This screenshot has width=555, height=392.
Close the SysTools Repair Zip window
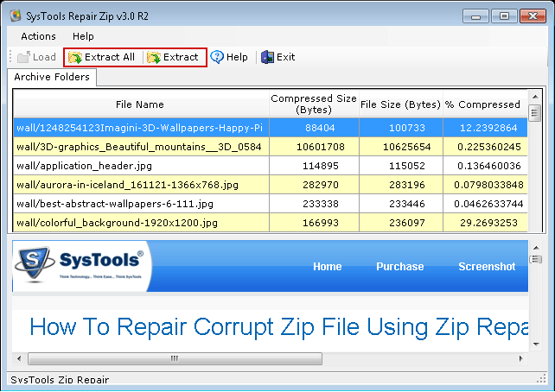tap(533, 16)
